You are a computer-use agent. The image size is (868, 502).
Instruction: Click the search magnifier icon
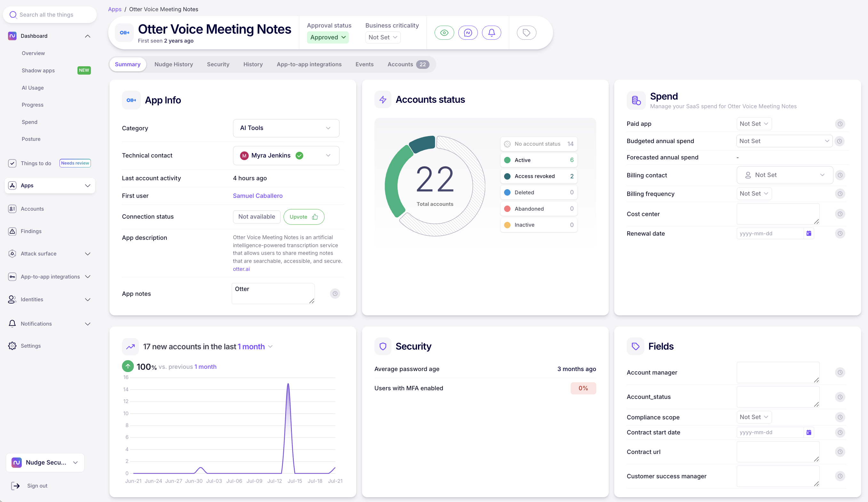pyautogui.click(x=13, y=15)
